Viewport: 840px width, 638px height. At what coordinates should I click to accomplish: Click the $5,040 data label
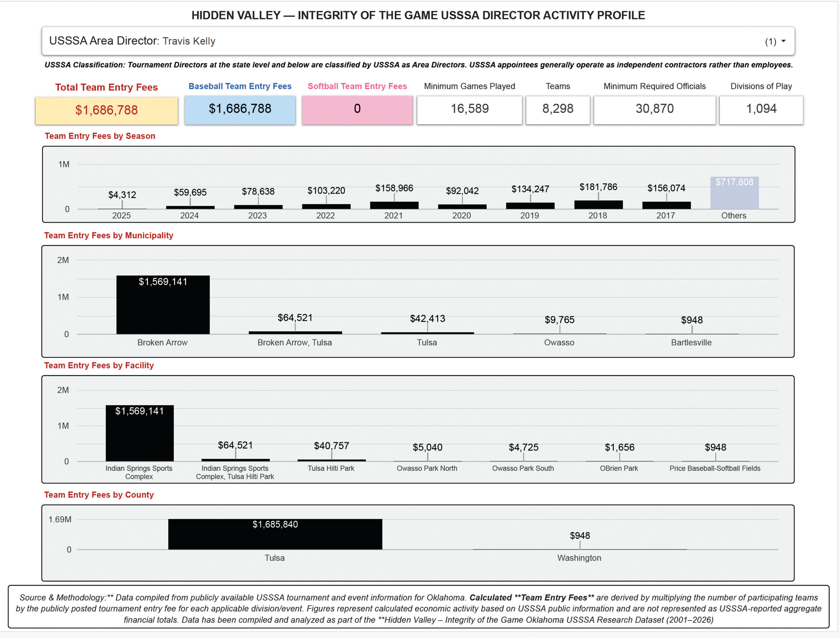(428, 447)
